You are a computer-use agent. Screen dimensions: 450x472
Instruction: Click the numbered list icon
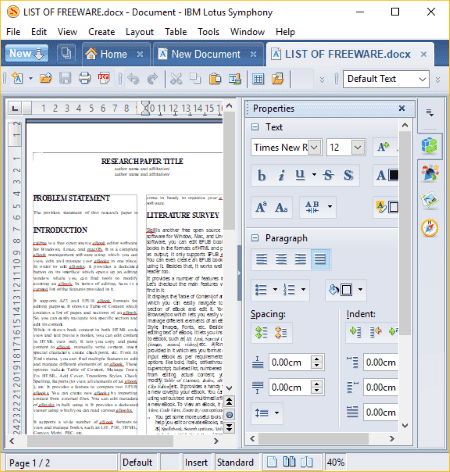(289, 289)
